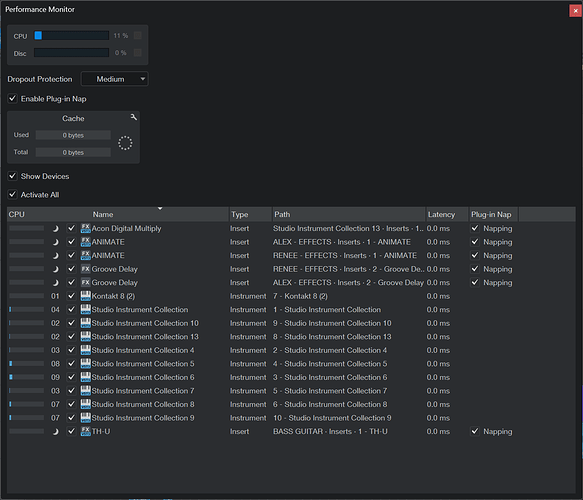Open cache settings wrench icon
583x500 pixels.
pos(133,117)
